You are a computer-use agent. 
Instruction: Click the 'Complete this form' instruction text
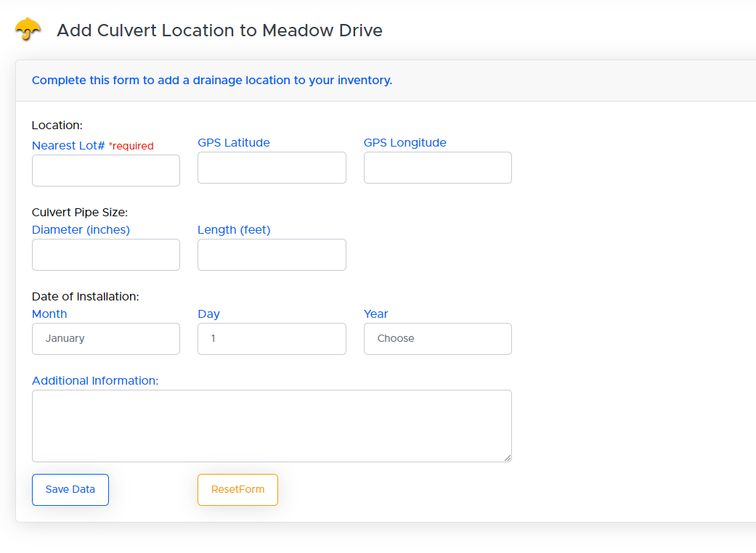tap(211, 81)
